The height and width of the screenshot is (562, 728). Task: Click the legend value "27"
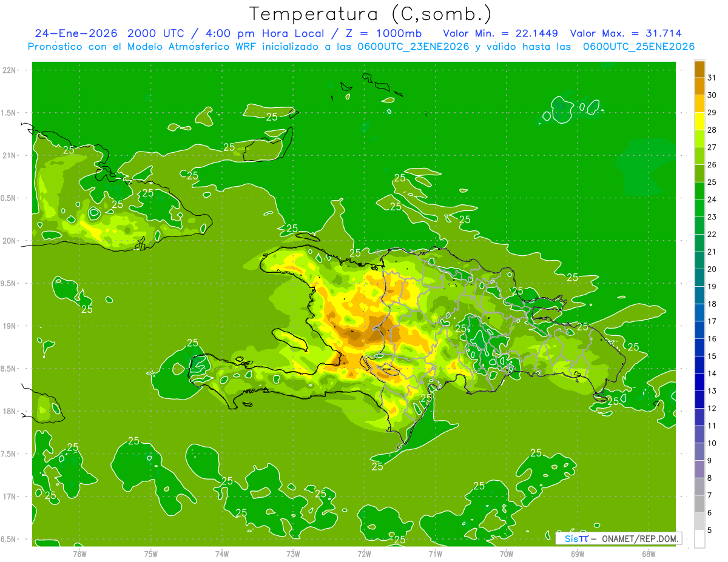[712, 147]
